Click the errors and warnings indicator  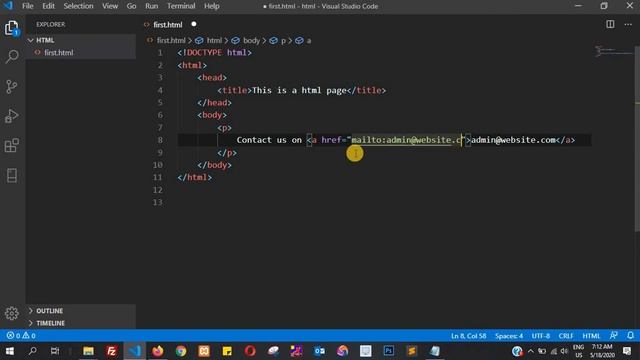pos(21,336)
